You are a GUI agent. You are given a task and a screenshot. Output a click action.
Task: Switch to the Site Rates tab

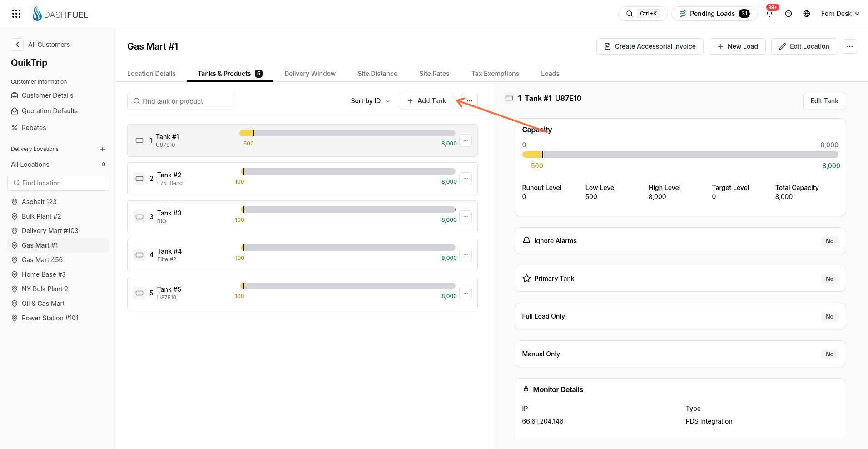click(x=434, y=74)
